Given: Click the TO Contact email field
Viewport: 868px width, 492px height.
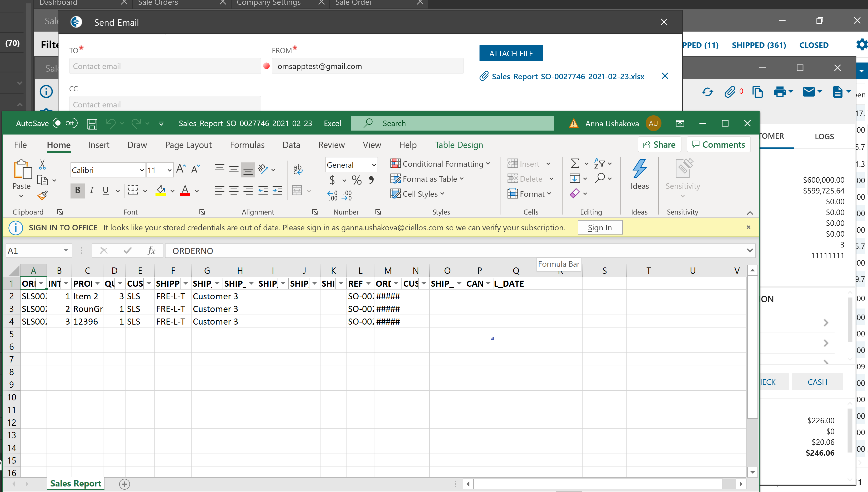Looking at the screenshot, I should coord(165,66).
